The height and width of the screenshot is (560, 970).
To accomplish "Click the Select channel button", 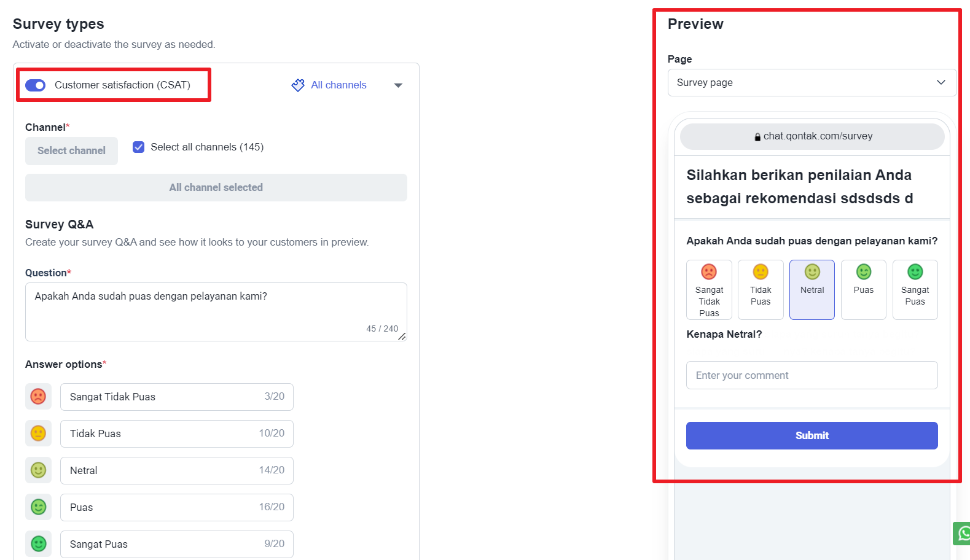I will pos(71,151).
